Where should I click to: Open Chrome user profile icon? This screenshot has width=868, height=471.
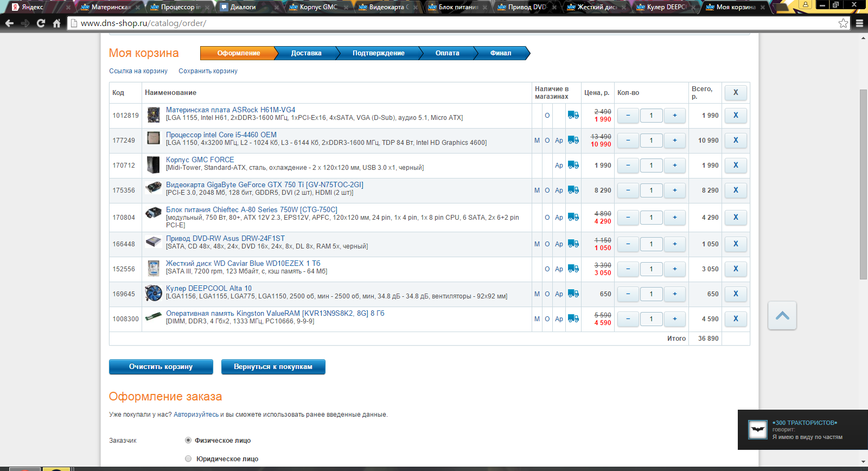806,5
